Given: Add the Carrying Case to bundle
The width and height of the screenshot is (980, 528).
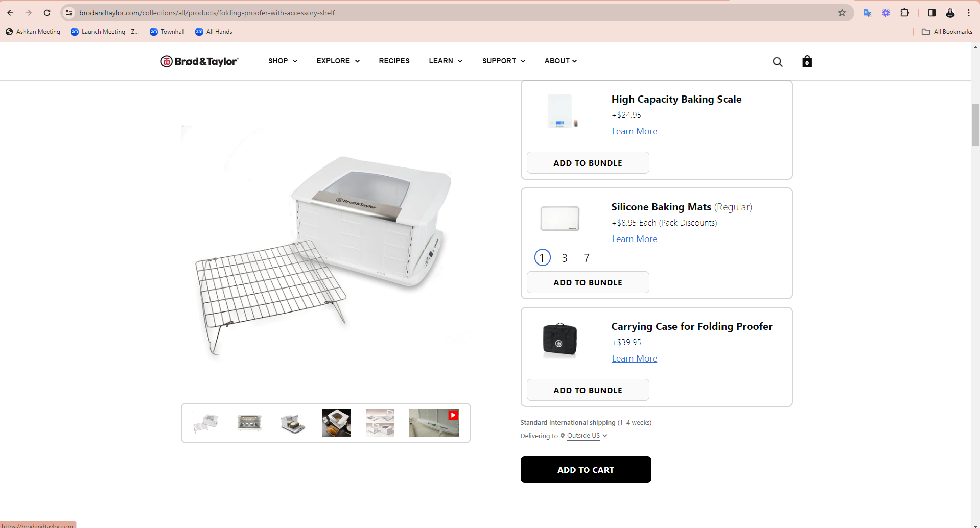Looking at the screenshot, I should pyautogui.click(x=588, y=390).
